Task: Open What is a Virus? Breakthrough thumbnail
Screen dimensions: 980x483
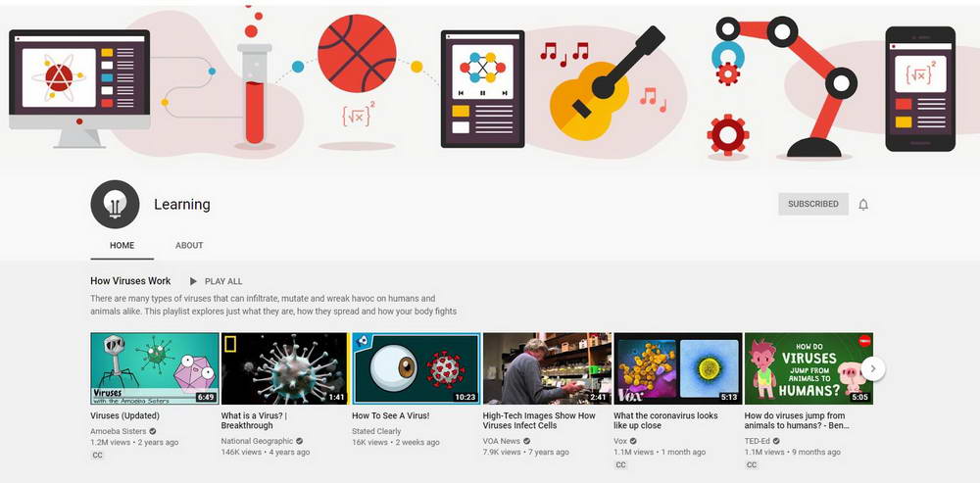Action: click(285, 368)
